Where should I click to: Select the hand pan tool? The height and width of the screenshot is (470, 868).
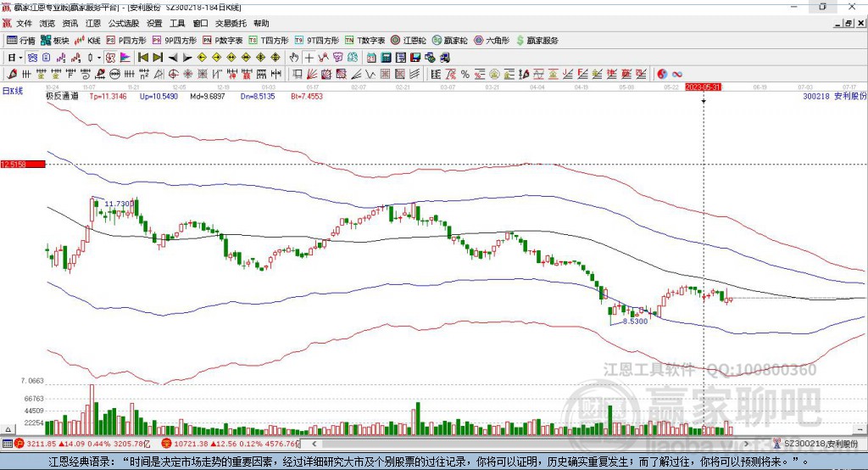[293, 58]
